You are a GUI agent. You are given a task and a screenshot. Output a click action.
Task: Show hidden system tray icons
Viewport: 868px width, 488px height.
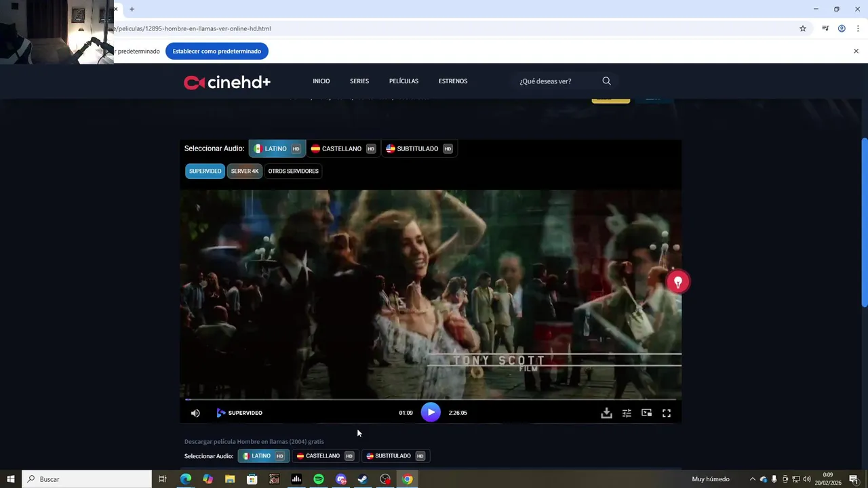click(752, 479)
